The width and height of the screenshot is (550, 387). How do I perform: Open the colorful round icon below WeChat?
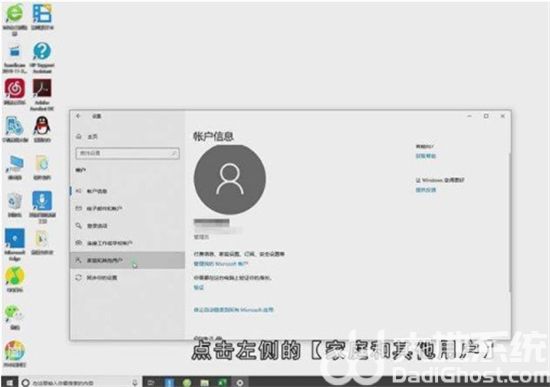[x=15, y=351]
